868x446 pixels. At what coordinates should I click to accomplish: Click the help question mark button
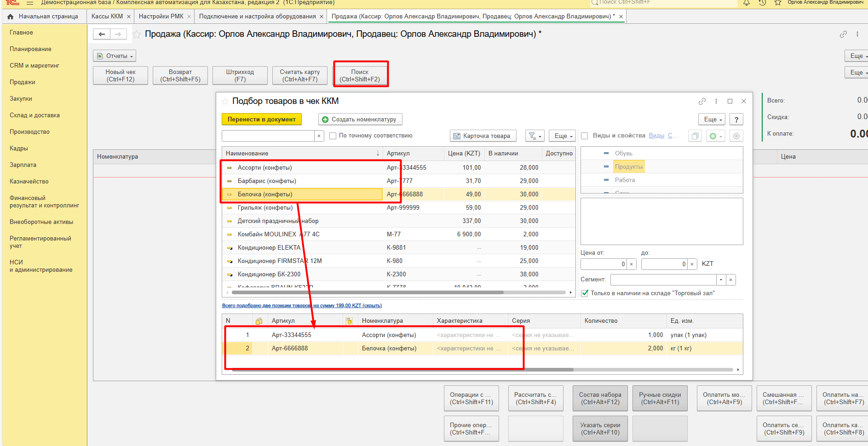tap(736, 120)
